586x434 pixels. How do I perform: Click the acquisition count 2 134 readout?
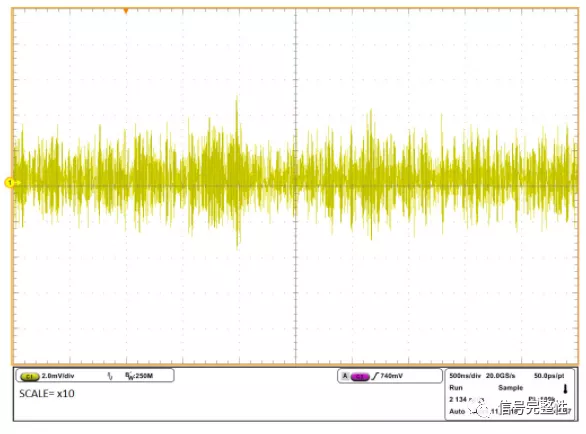coord(458,399)
